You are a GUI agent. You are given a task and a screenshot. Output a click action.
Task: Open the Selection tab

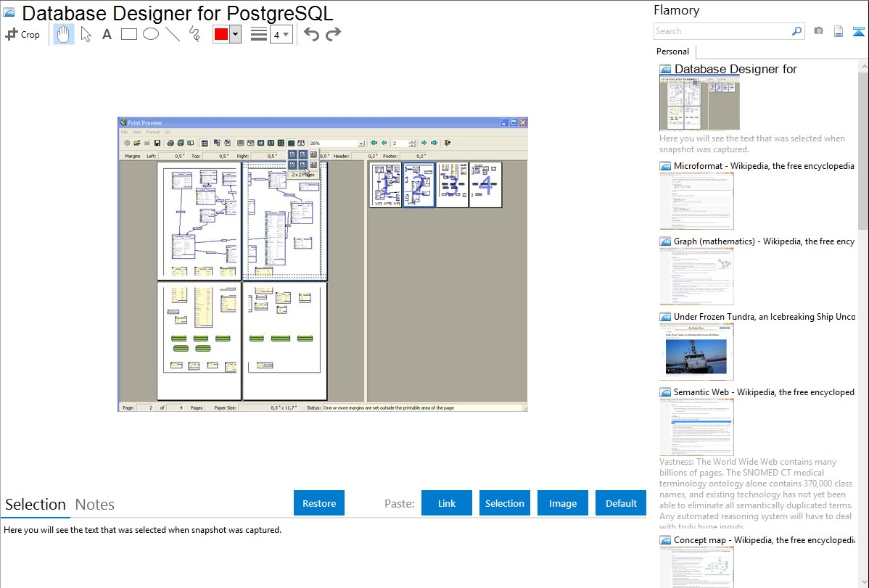tap(36, 505)
